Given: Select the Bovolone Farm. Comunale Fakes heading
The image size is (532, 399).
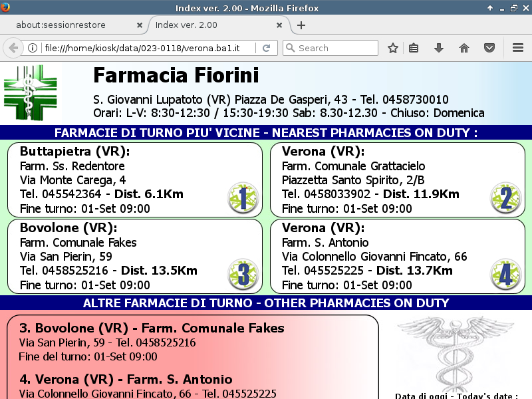Looking at the screenshot, I should (x=152, y=328).
